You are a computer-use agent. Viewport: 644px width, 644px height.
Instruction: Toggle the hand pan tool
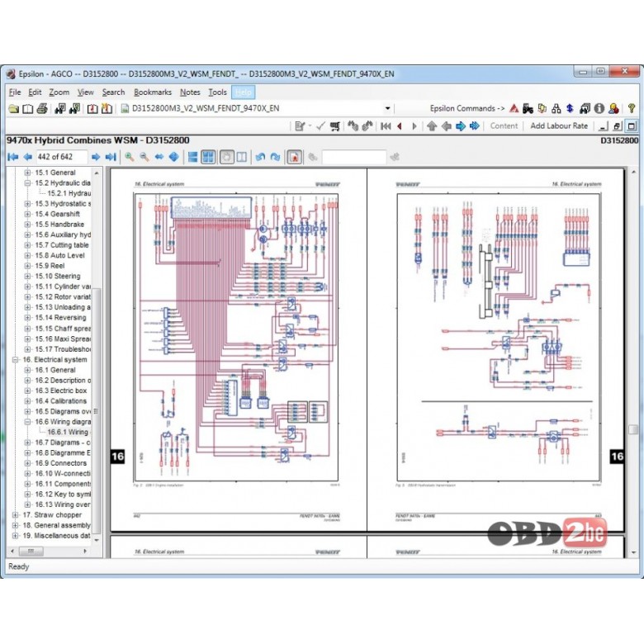pos(227,157)
